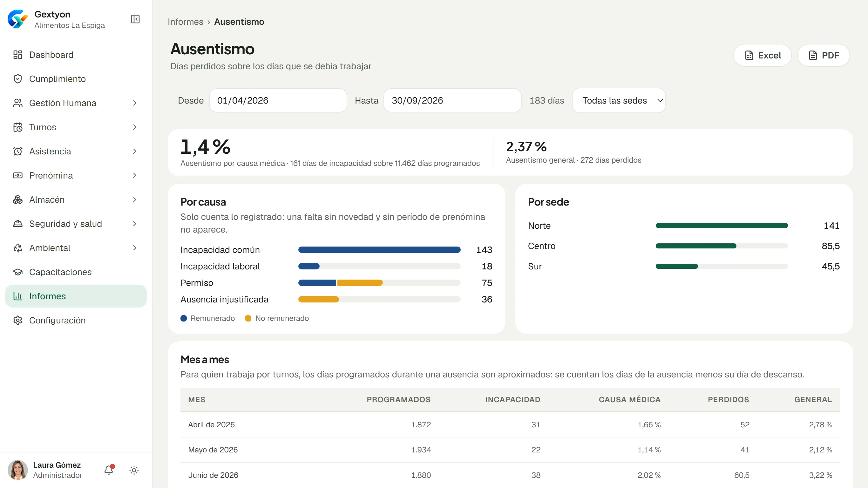Click the Gextyon logo
The width and height of the screenshot is (868, 488).
pyautogui.click(x=18, y=19)
